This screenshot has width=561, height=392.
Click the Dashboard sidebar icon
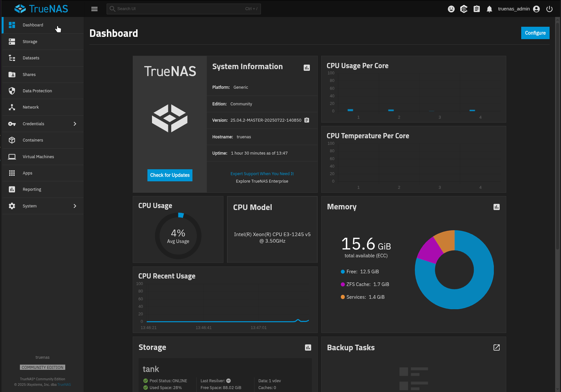(12, 25)
